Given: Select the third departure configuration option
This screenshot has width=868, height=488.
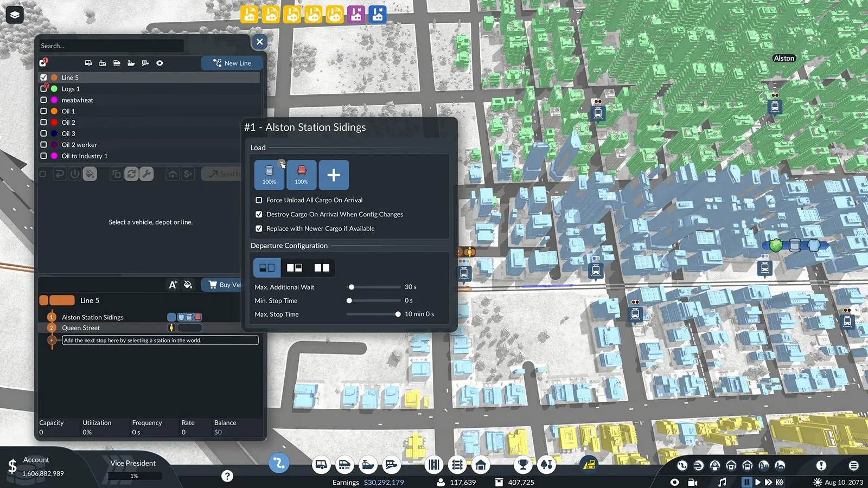Looking at the screenshot, I should tap(322, 267).
